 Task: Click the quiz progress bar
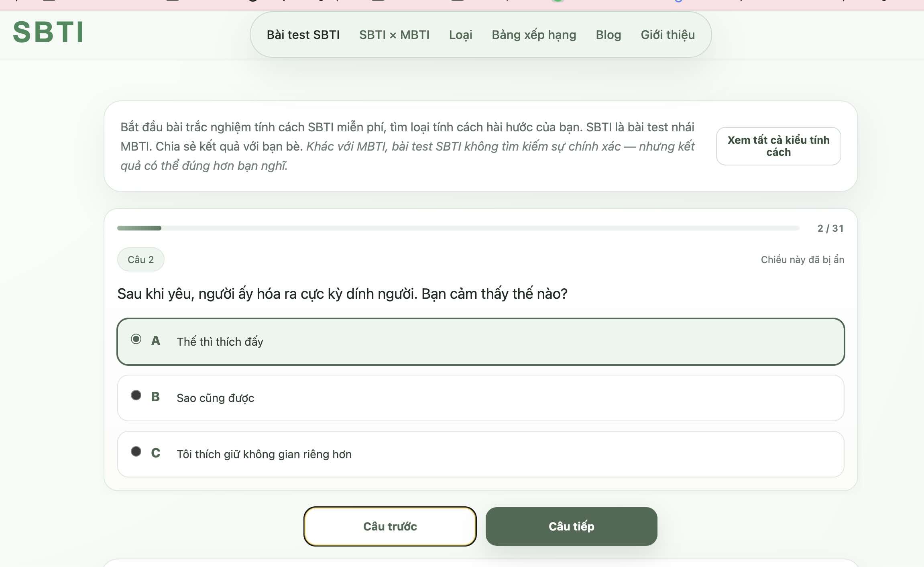click(458, 228)
